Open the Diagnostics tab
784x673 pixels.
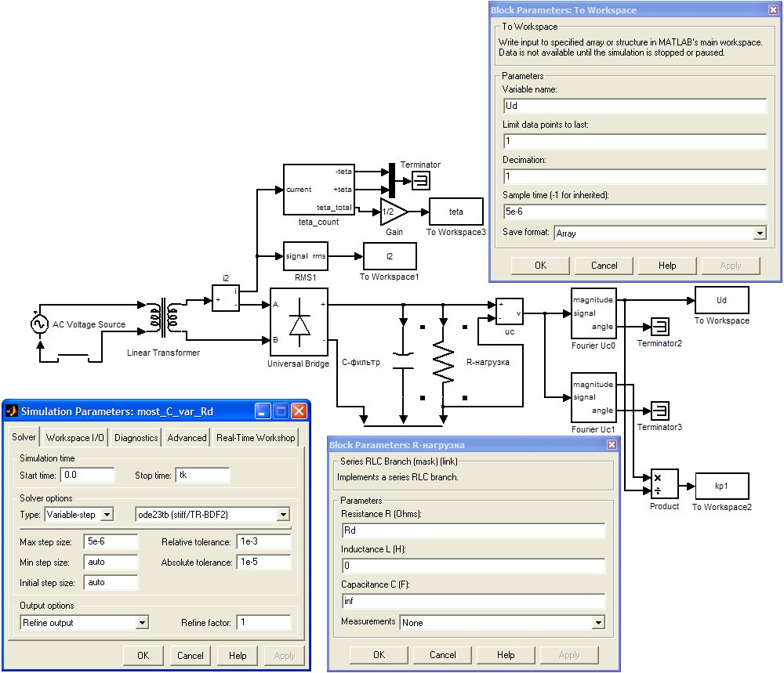[x=136, y=438]
